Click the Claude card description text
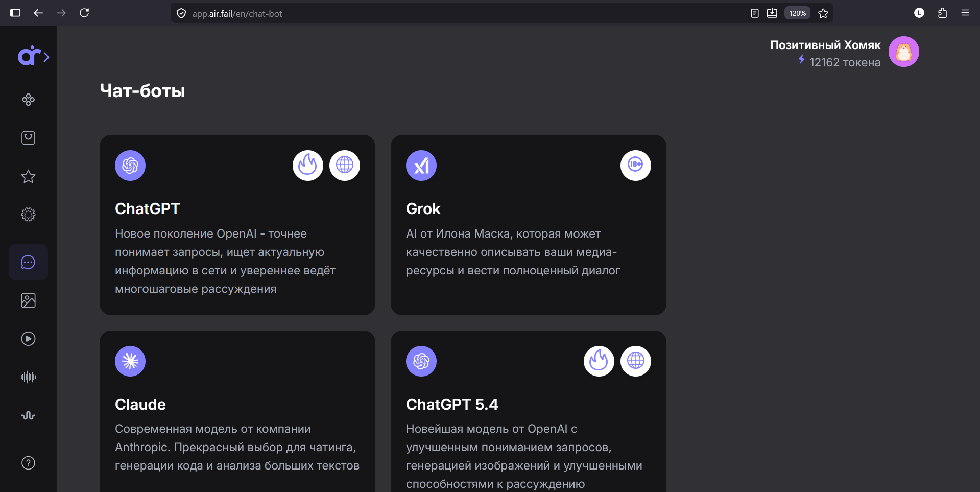980x492 pixels. pos(237,447)
